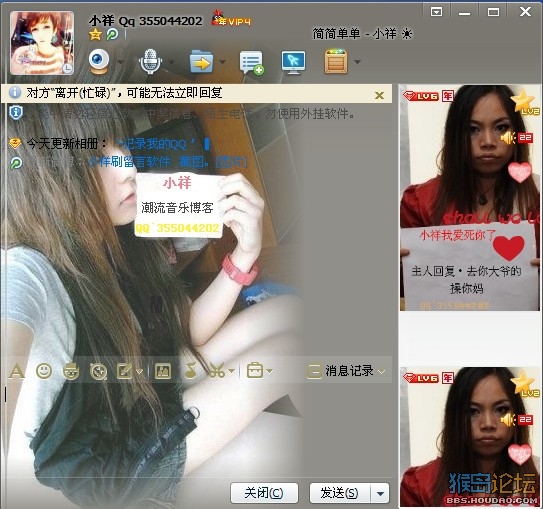Open the contact's avatar profile picture
543x509 pixels.
(x=42, y=43)
